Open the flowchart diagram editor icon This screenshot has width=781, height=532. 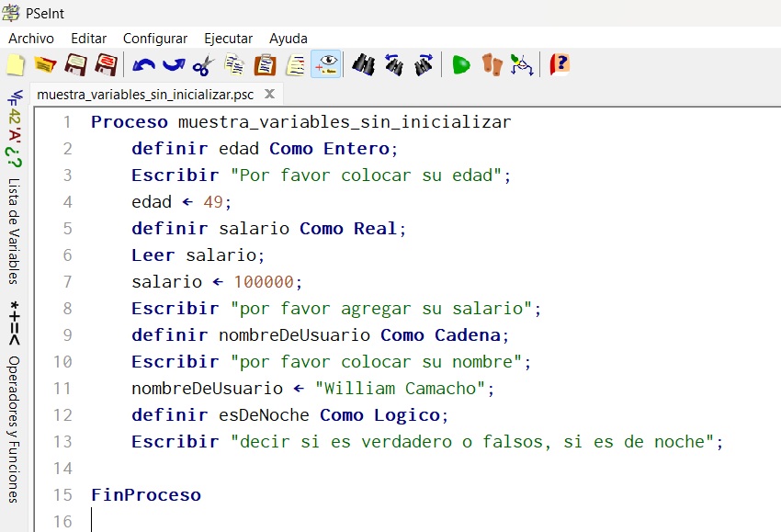[522, 65]
